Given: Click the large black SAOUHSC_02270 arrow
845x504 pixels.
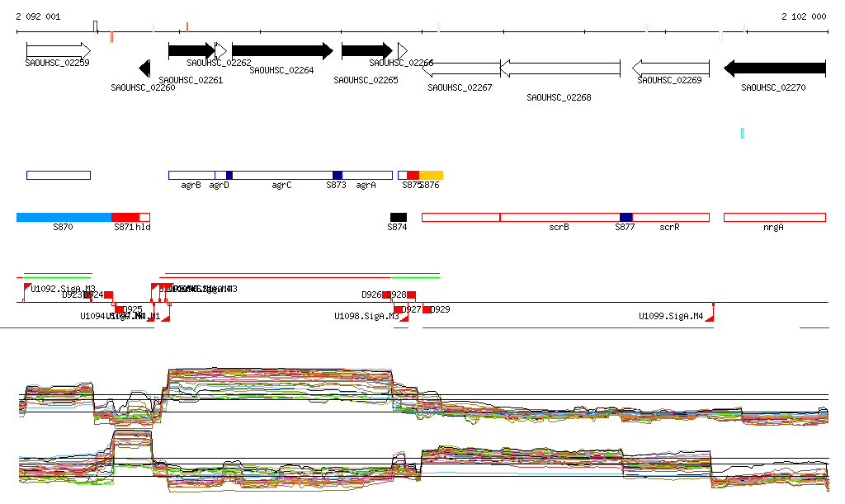Looking at the screenshot, I should [x=774, y=68].
